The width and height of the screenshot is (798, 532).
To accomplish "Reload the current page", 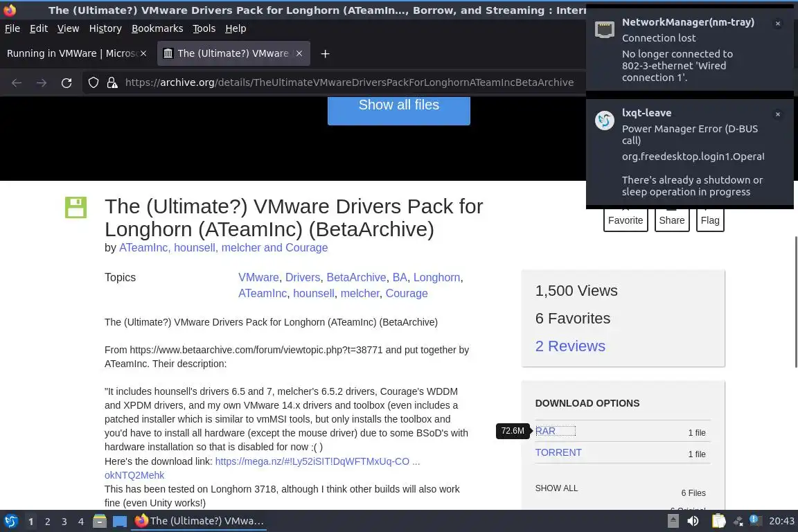I will point(66,82).
